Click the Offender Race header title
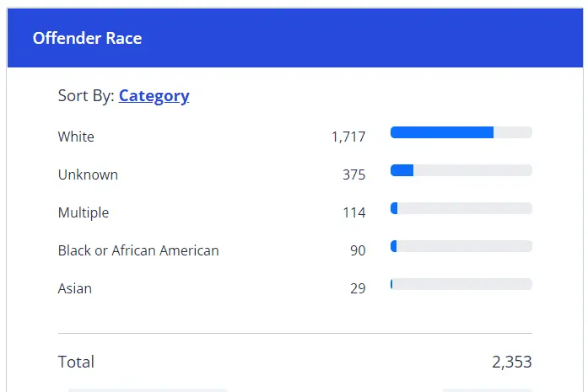588x392 pixels. [87, 39]
